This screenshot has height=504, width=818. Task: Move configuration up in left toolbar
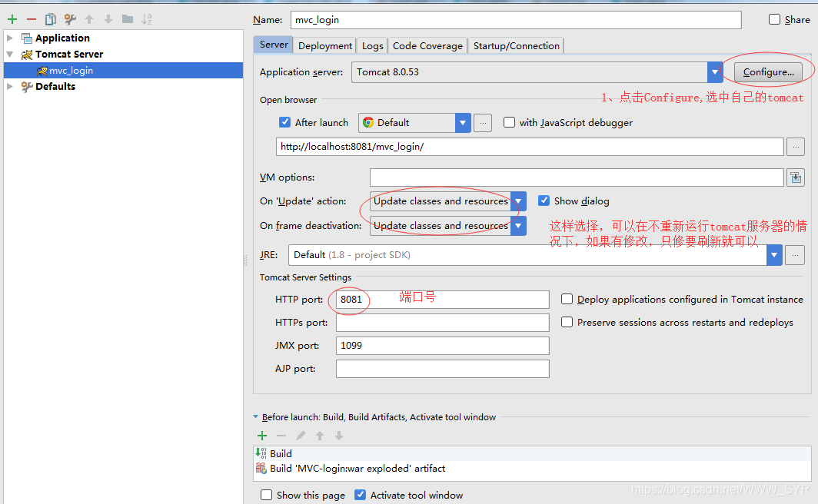tap(89, 19)
